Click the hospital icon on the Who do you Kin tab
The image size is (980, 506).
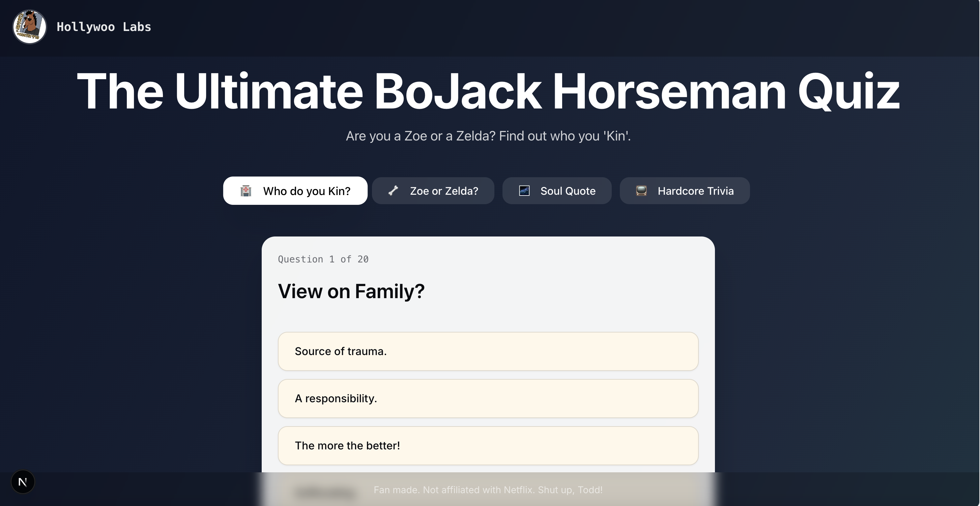pyautogui.click(x=246, y=191)
